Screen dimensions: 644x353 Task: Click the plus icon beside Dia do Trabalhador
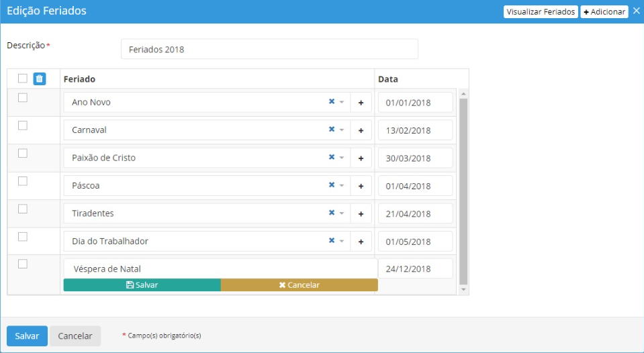pos(361,242)
